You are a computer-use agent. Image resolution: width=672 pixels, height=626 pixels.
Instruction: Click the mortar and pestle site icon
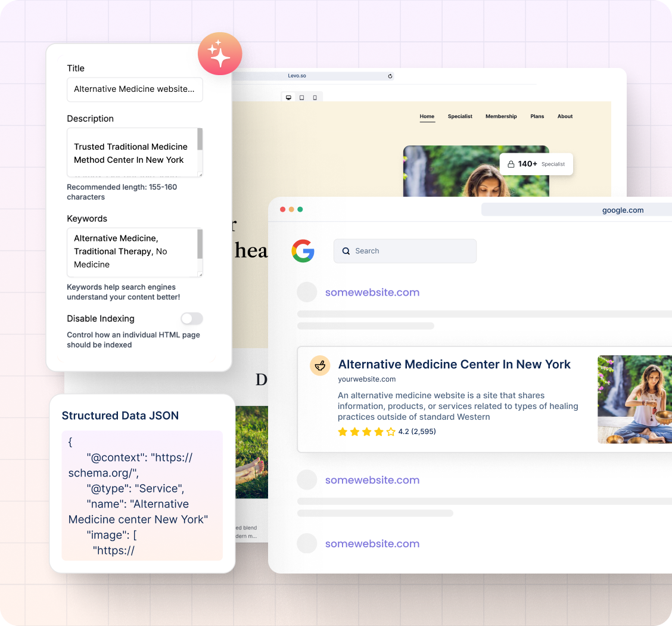point(320,365)
